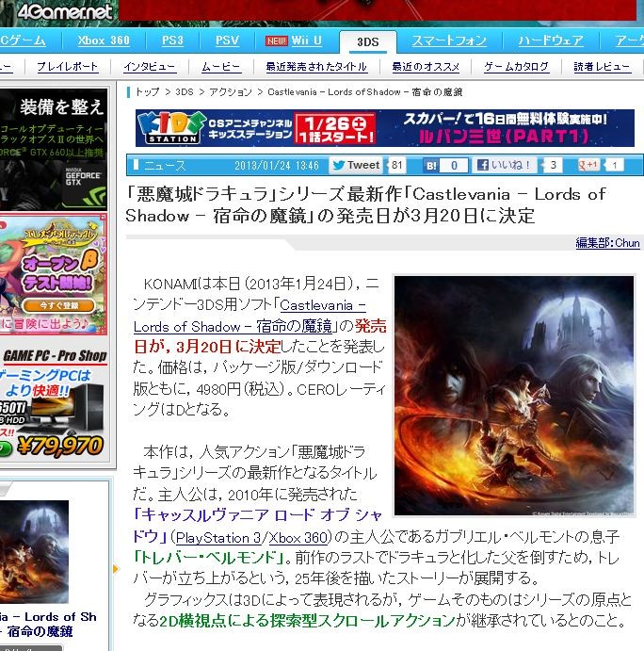Open the スマートフォン platform tab
This screenshot has height=651, width=644.
click(449, 41)
